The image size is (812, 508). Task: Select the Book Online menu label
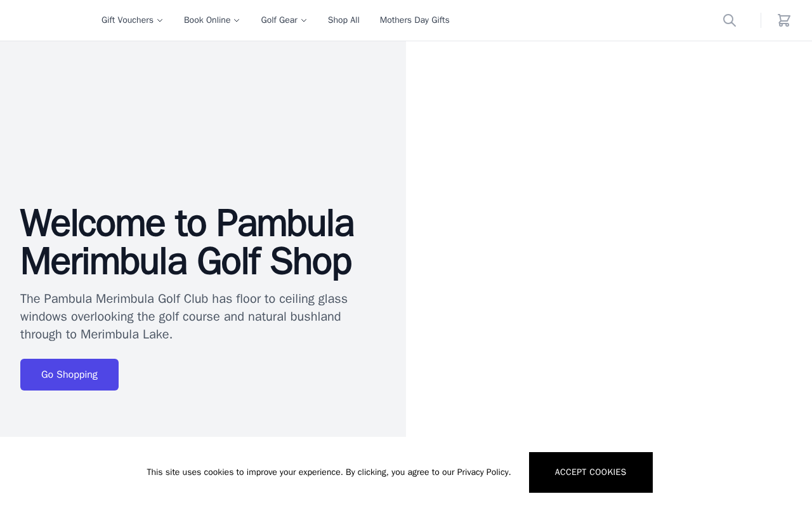pos(207,20)
